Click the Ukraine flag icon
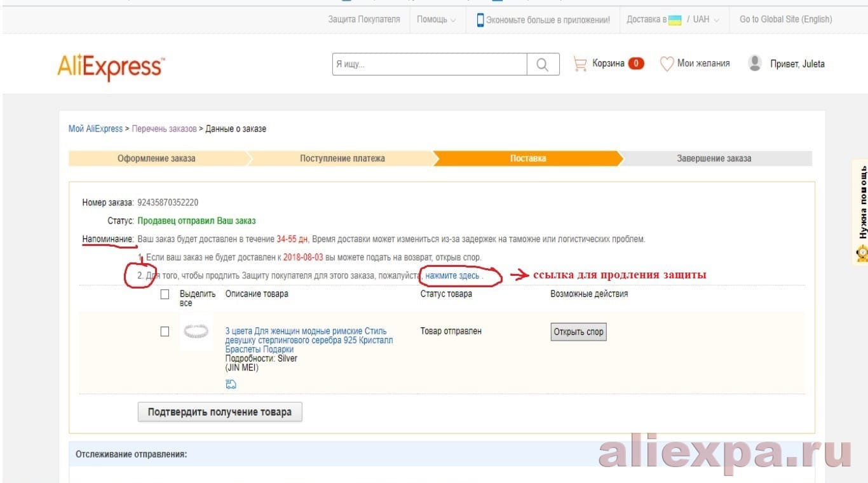 675,20
